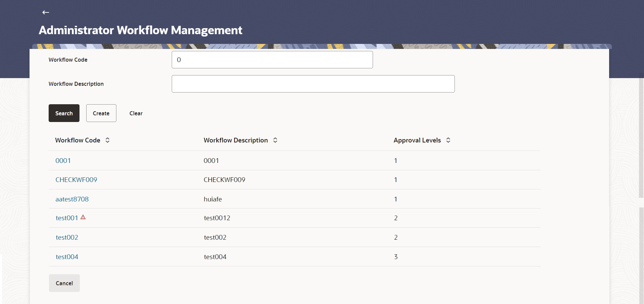Open the test001 workflow link
Viewport: 644px width, 304px height.
point(67,218)
